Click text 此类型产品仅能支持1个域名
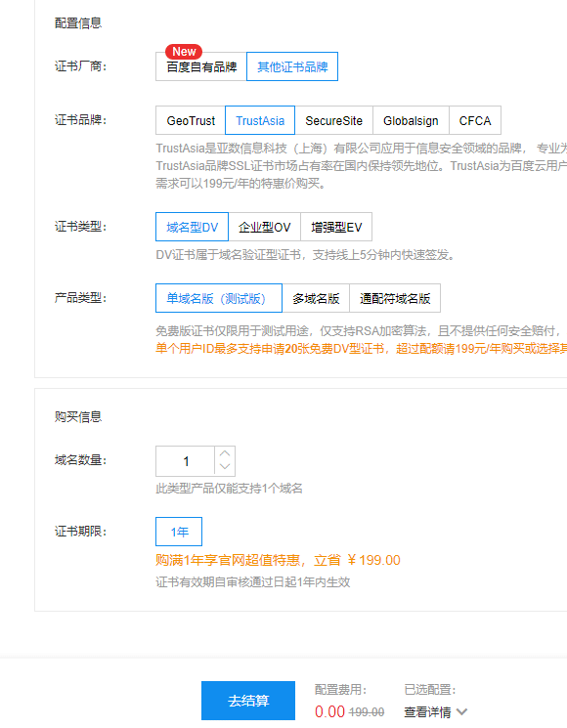Screen dimensions: 567x728 (229, 489)
